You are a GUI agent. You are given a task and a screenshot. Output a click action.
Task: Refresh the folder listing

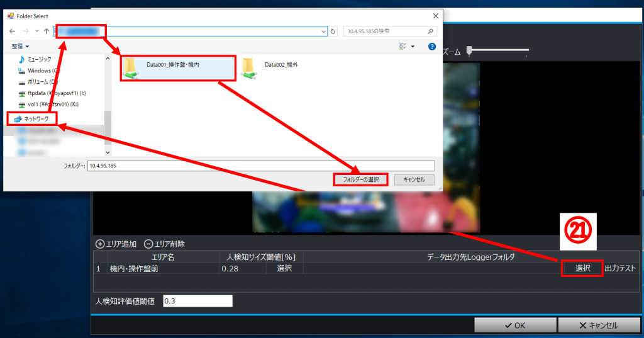[333, 31]
